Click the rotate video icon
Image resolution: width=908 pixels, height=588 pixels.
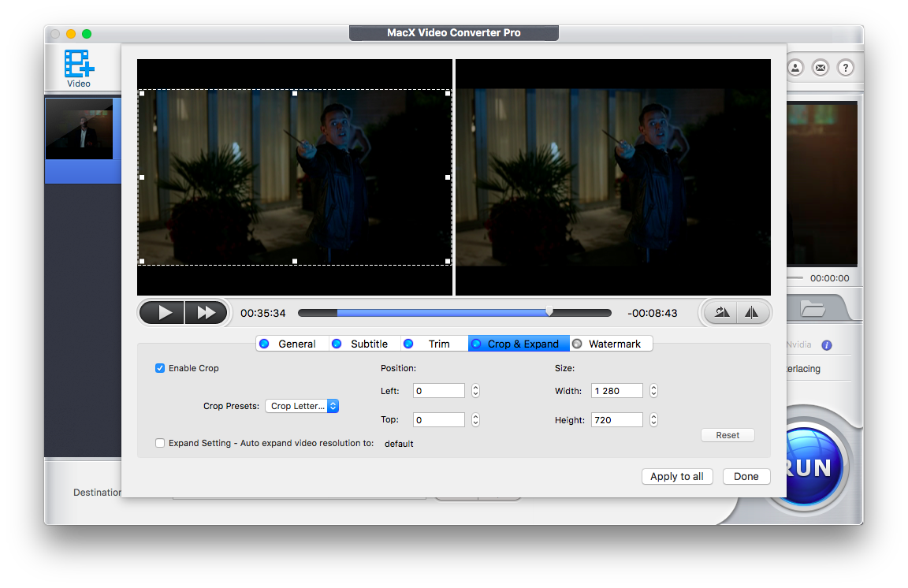pos(722,313)
